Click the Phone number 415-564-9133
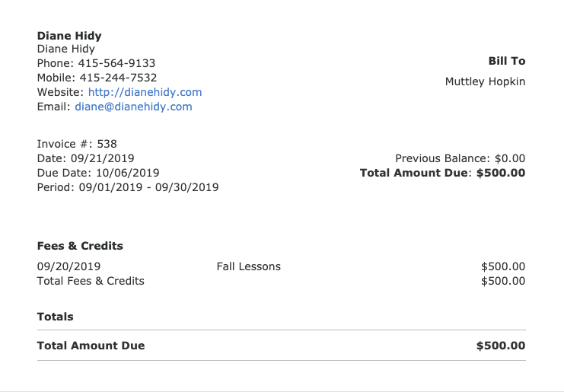Image resolution: width=564 pixels, height=392 pixels. coord(116,63)
